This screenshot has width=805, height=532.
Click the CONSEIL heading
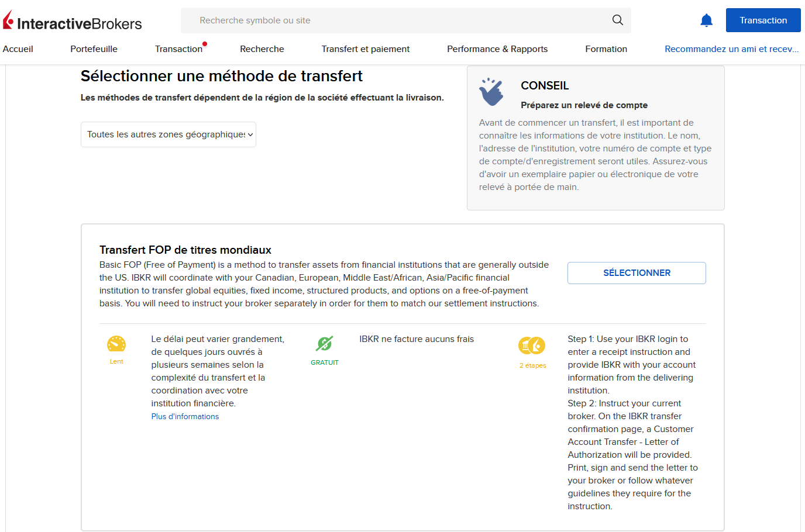(545, 86)
